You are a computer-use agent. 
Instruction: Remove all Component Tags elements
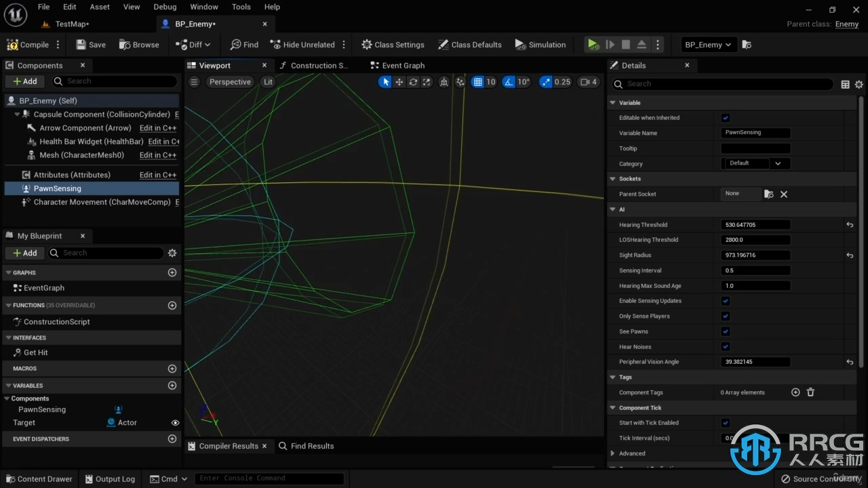click(810, 392)
